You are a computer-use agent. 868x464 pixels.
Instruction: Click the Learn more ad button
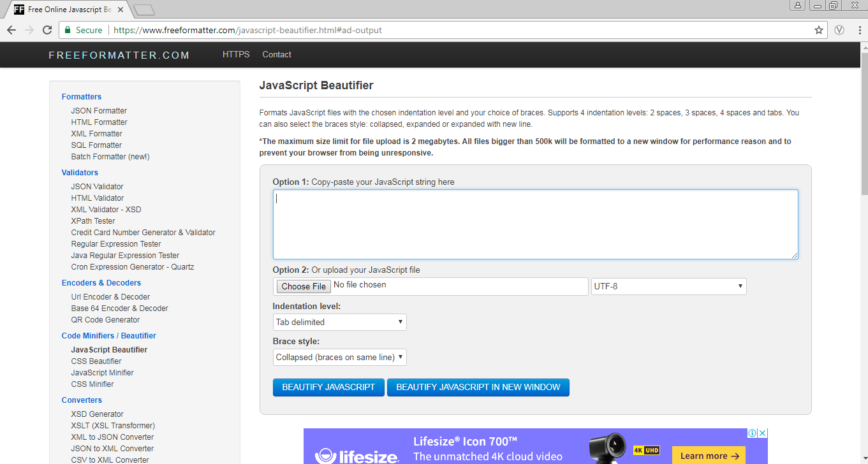pyautogui.click(x=708, y=454)
